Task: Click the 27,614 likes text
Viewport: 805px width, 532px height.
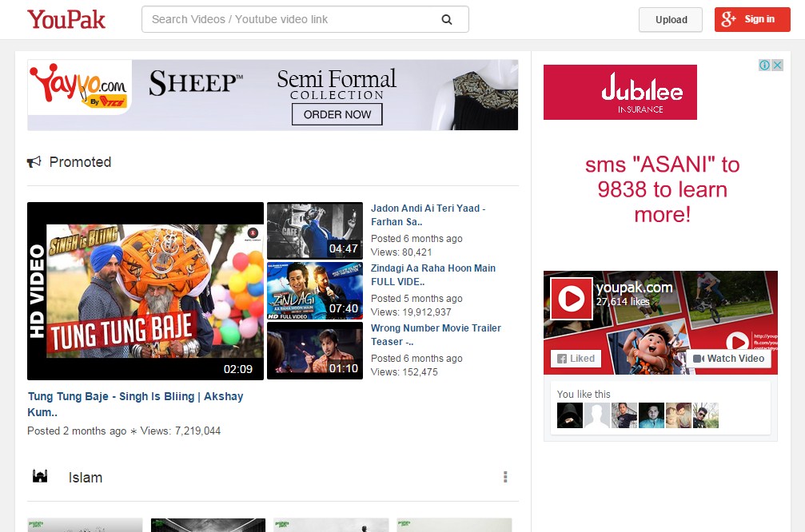Action: pyautogui.click(x=623, y=302)
